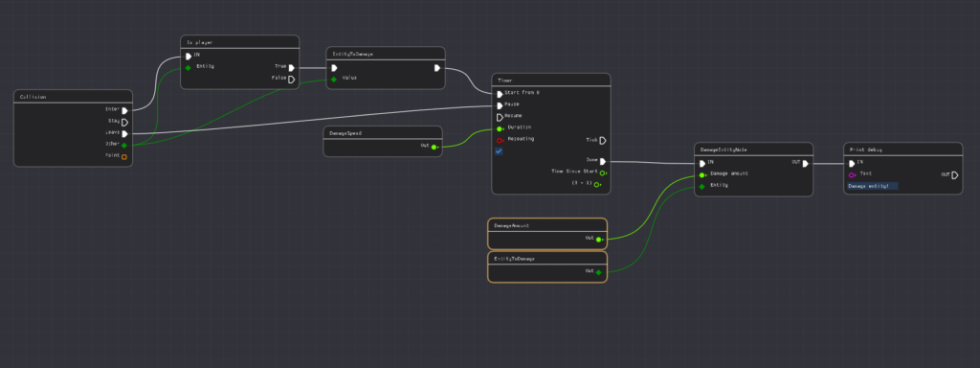The height and width of the screenshot is (368, 980).
Task: Select the highlighted EntityToDamage variable node header
Action: (547, 258)
